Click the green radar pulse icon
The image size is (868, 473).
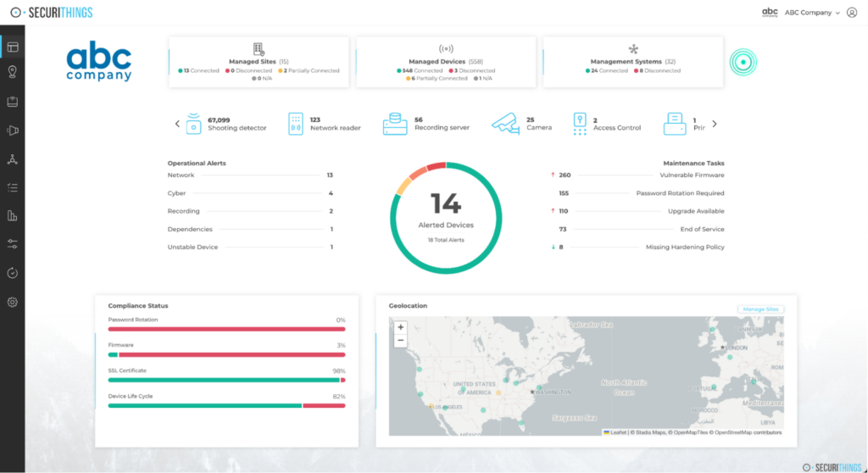click(743, 62)
